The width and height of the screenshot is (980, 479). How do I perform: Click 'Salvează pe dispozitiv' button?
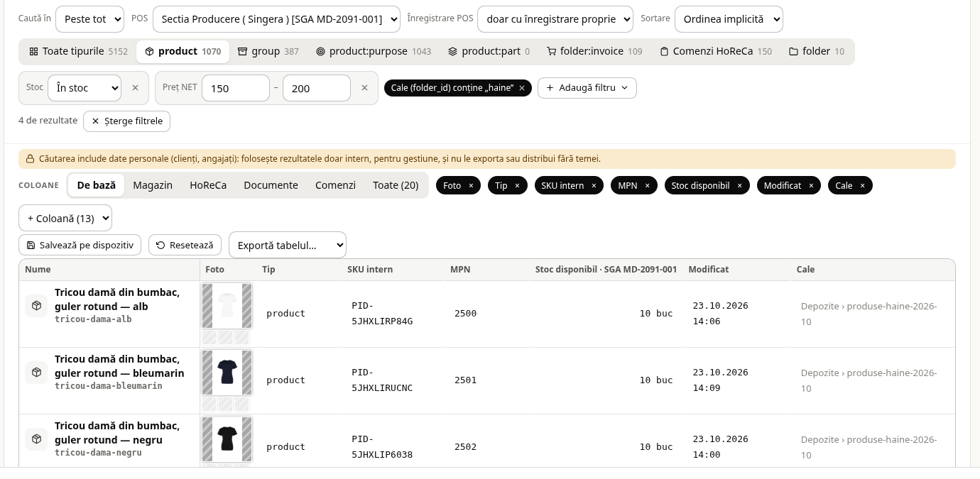[x=80, y=246]
